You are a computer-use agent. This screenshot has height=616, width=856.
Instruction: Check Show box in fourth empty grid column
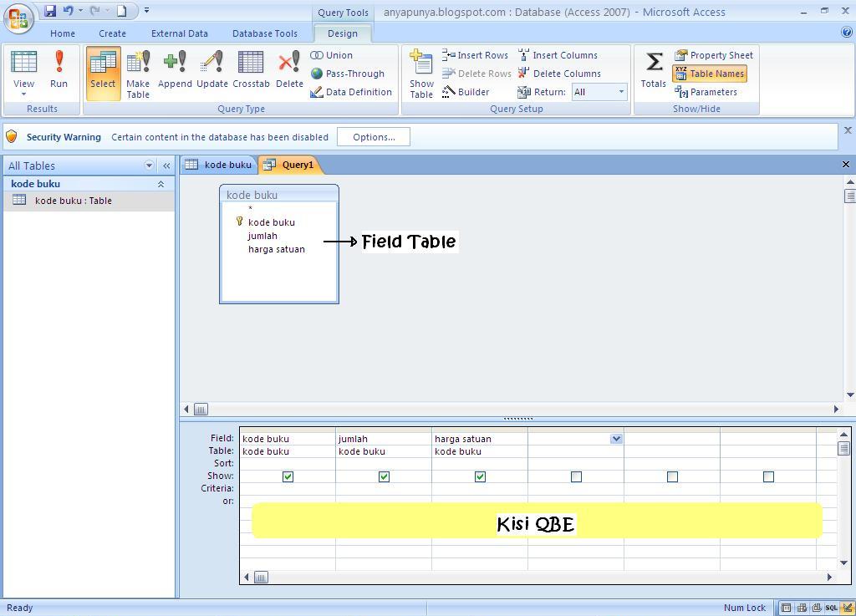tap(576, 477)
